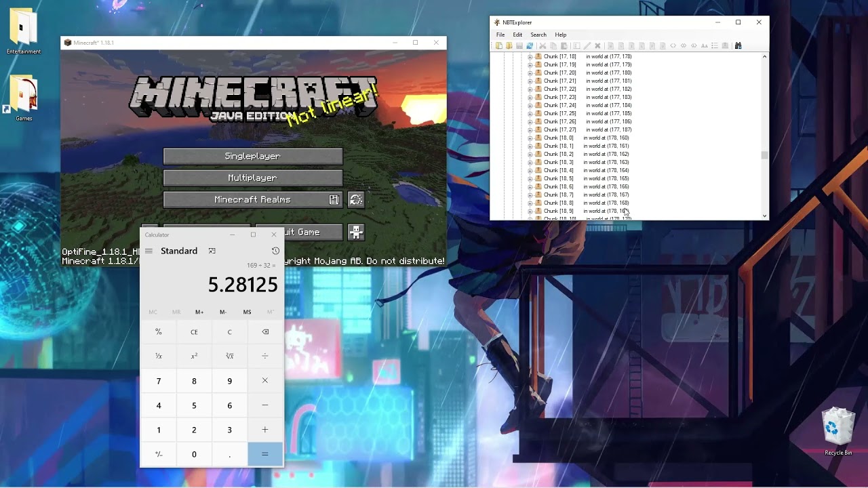Click the plus/minus sign button in Calculator
Viewport: 868px width, 488px height.
[x=159, y=454]
